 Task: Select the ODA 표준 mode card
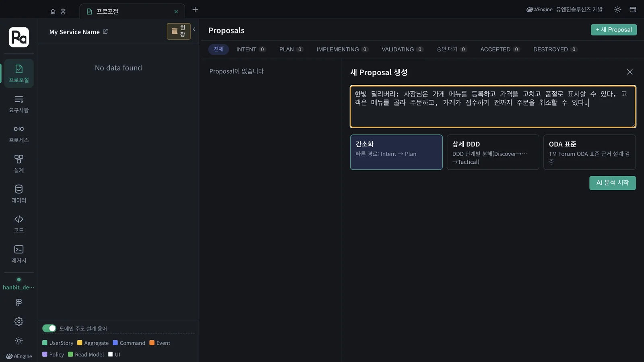(589, 152)
